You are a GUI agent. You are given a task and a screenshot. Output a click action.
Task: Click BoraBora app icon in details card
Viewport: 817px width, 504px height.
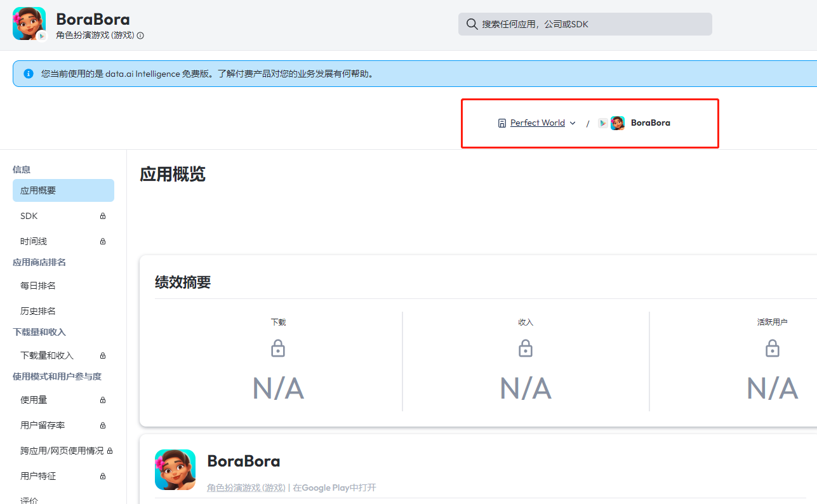pos(175,470)
